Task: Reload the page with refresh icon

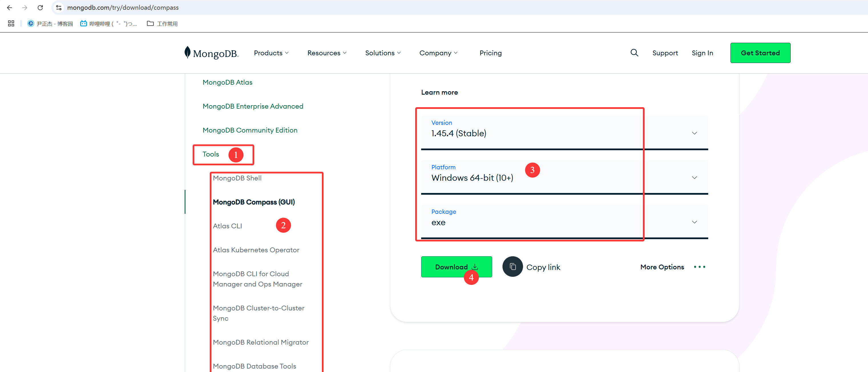Action: pyautogui.click(x=40, y=7)
